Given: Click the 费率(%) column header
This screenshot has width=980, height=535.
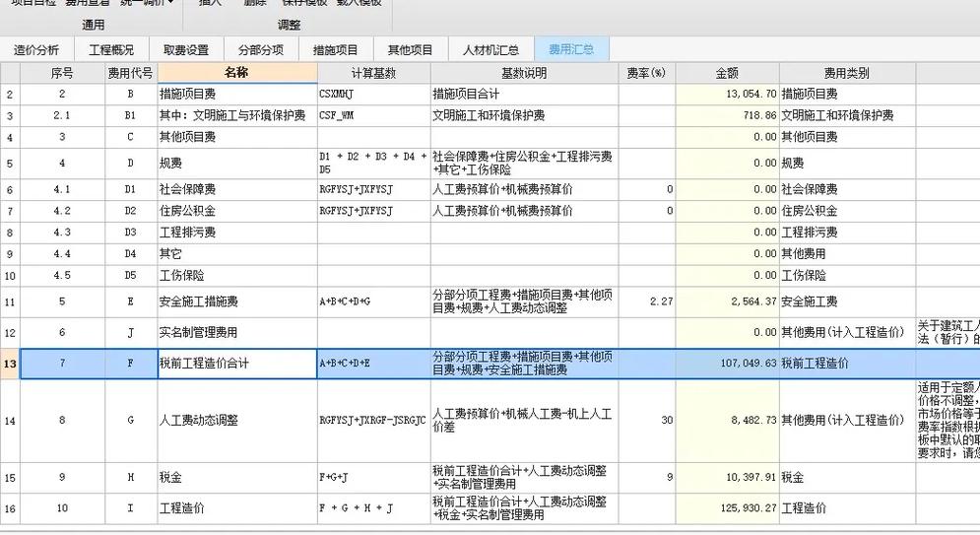Looking at the screenshot, I should pyautogui.click(x=647, y=73).
